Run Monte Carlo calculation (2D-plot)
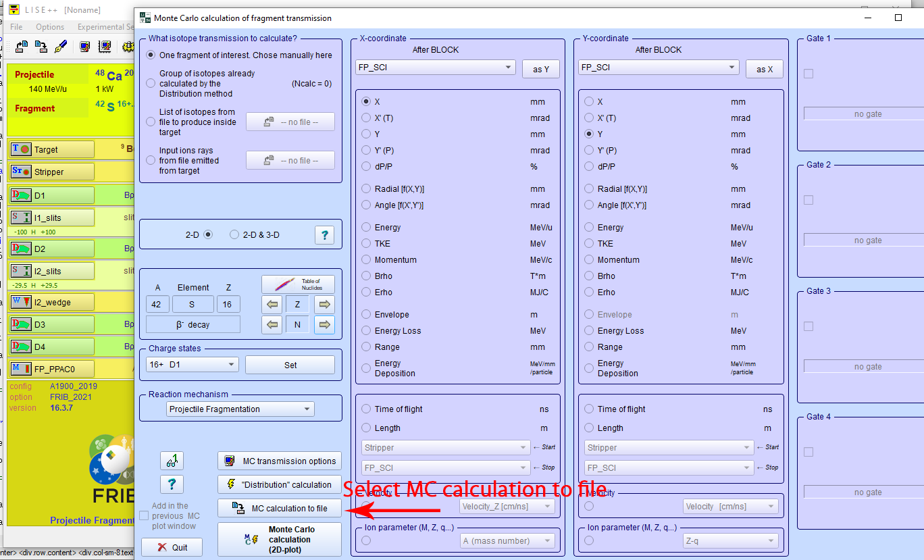Screen dimensions: 924x560 pos(280,540)
